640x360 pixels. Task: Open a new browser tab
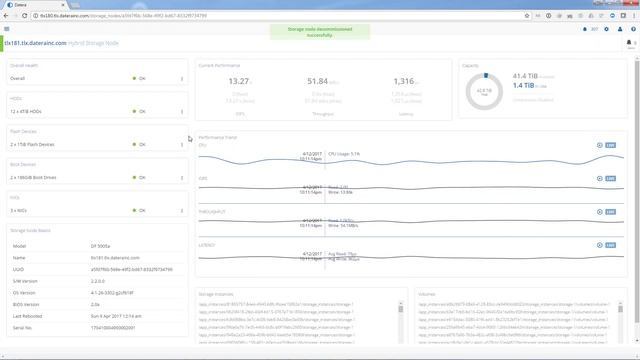76,5
